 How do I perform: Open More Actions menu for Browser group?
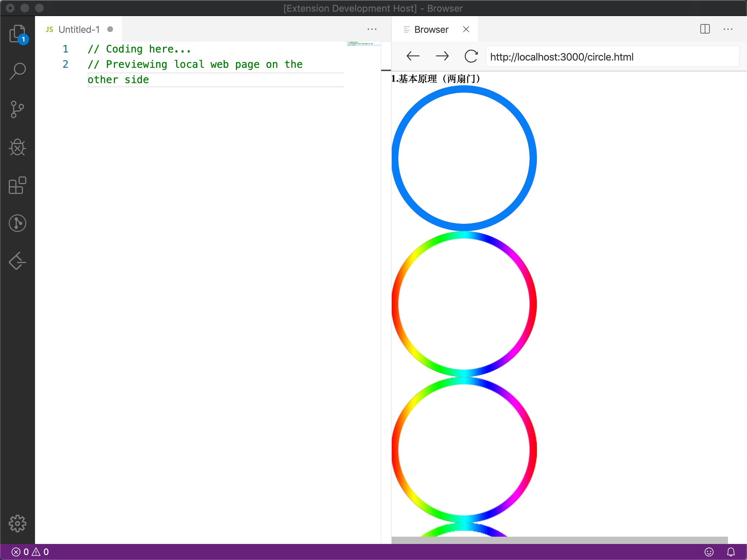coord(728,29)
